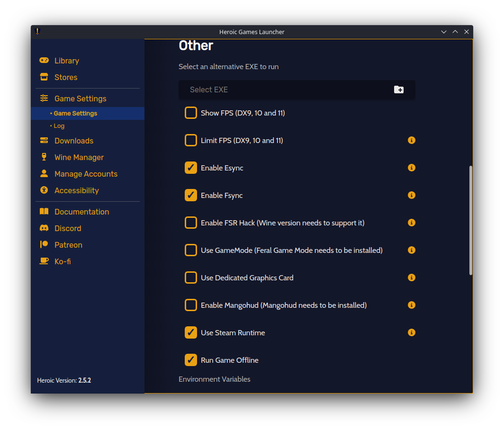Open the Library page
Screen dimensions: 504x430
[x=66, y=61]
